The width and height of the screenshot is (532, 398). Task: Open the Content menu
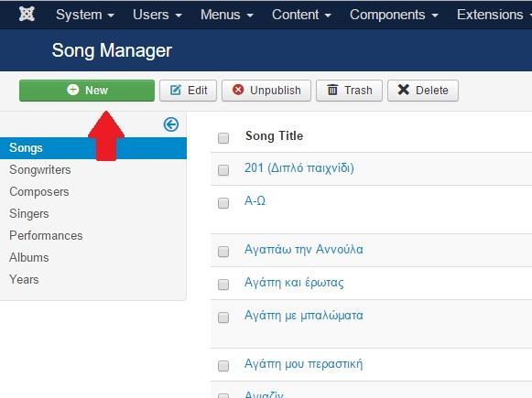pyautogui.click(x=301, y=15)
